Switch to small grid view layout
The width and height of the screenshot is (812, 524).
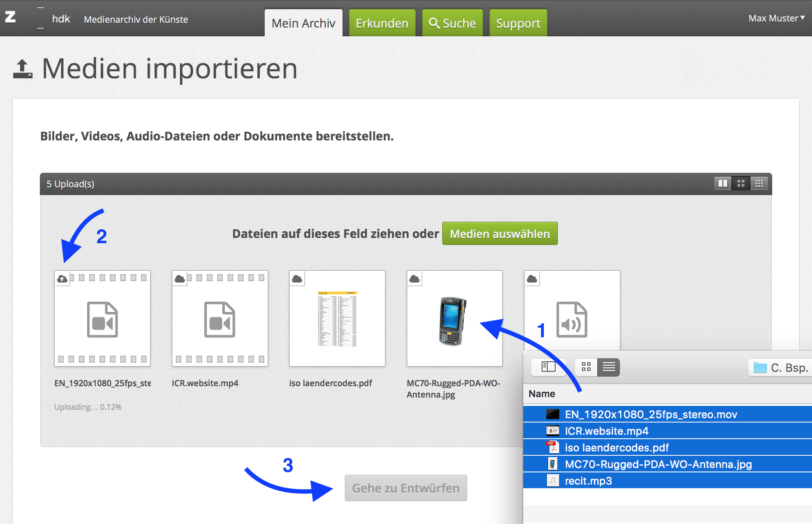(x=759, y=184)
